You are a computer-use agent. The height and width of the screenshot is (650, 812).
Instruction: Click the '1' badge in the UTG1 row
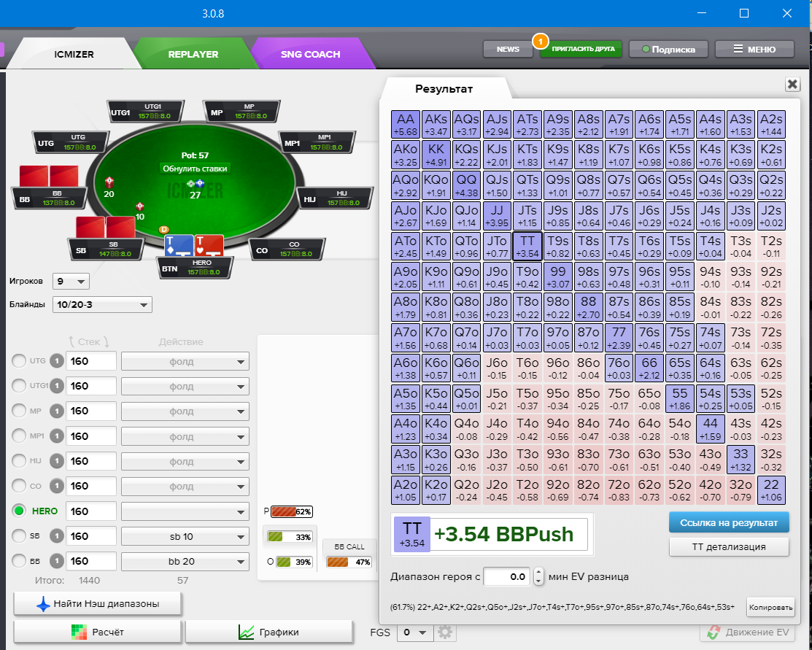pyautogui.click(x=57, y=386)
